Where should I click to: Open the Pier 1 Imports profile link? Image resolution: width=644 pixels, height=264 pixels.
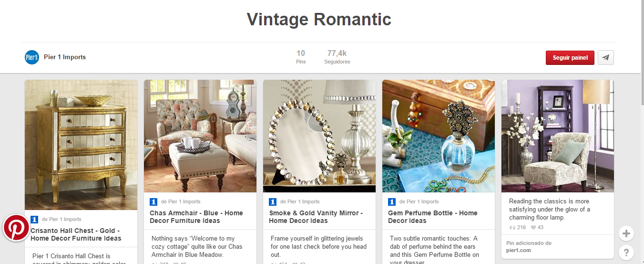coord(64,57)
